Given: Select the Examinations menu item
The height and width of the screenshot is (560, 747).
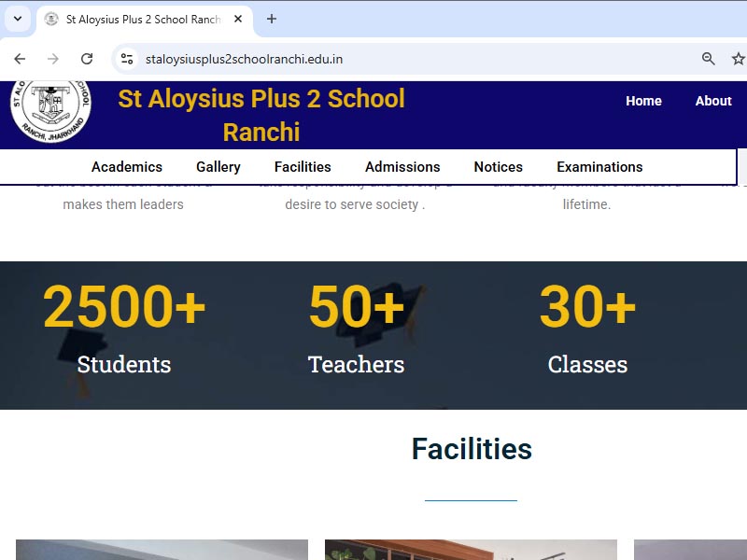Looking at the screenshot, I should click(599, 167).
